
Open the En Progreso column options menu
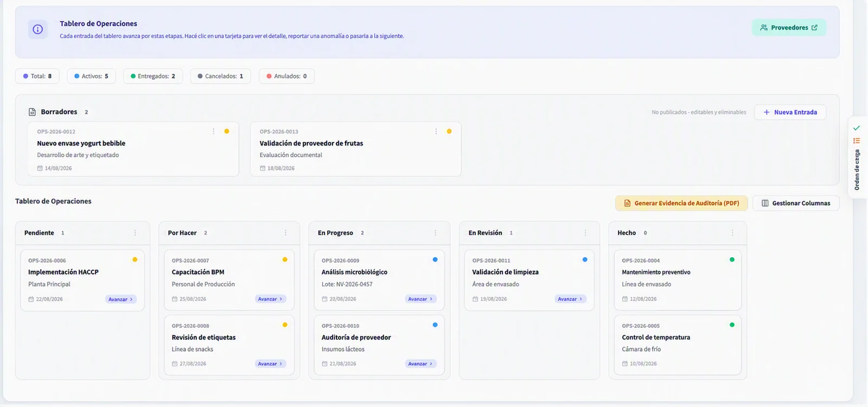(435, 233)
